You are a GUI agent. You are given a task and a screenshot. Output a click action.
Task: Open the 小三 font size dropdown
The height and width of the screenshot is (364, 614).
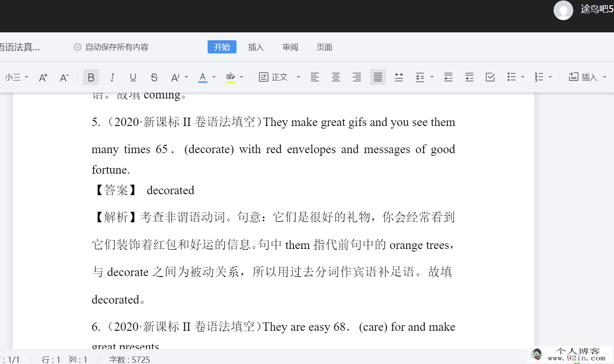[17, 77]
